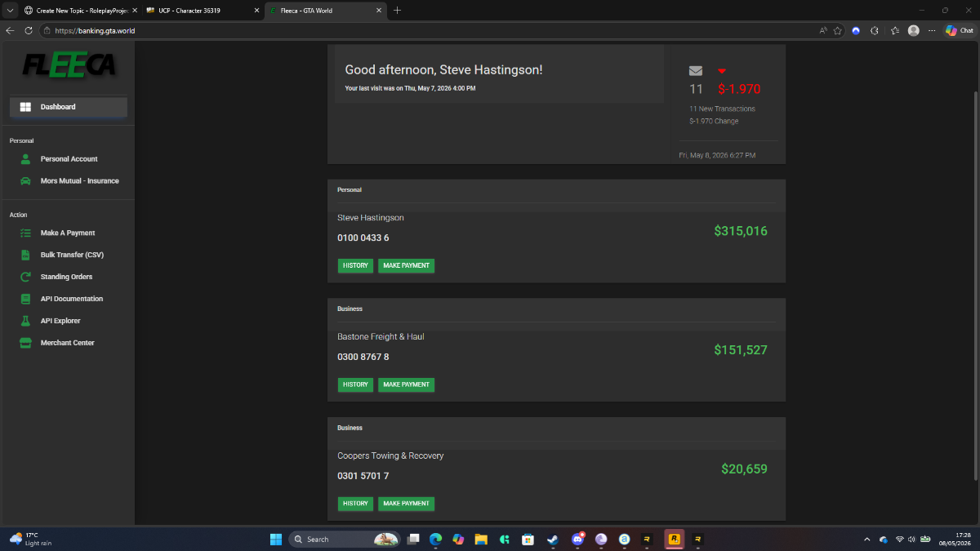Open browser settings and more menu
Viewport: 980px width, 551px height.
tap(932, 30)
